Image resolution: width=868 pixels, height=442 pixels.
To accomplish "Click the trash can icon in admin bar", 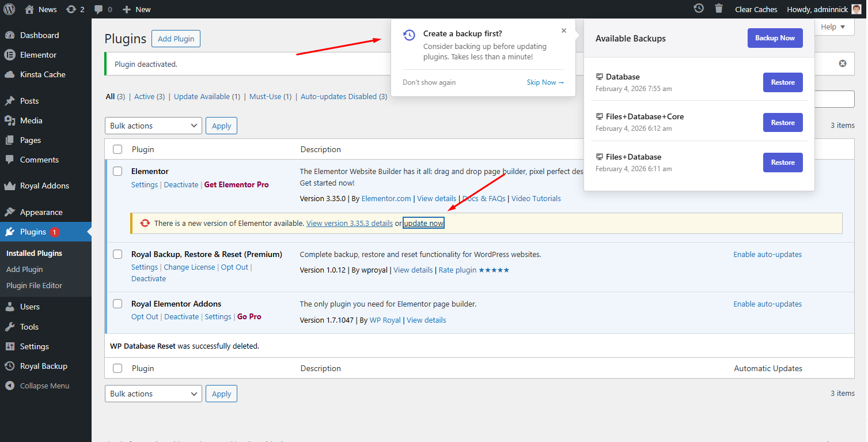I will pyautogui.click(x=718, y=9).
